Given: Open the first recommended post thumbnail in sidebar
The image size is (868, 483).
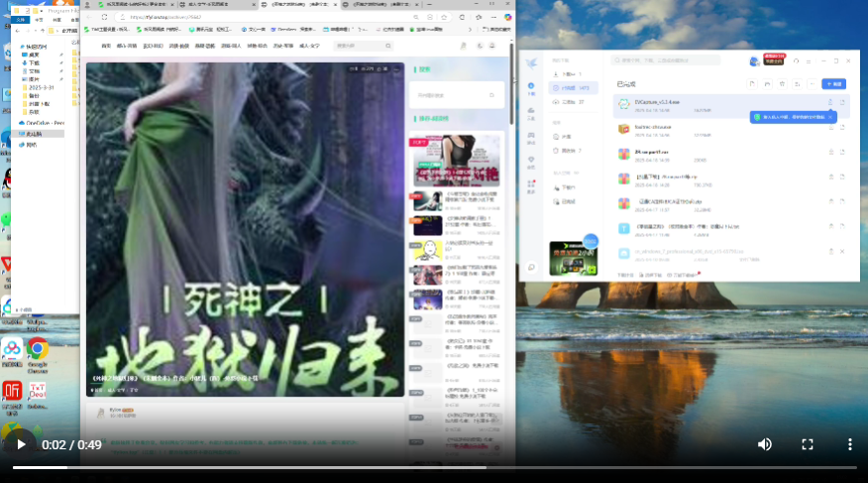Looking at the screenshot, I should pyautogui.click(x=457, y=161).
